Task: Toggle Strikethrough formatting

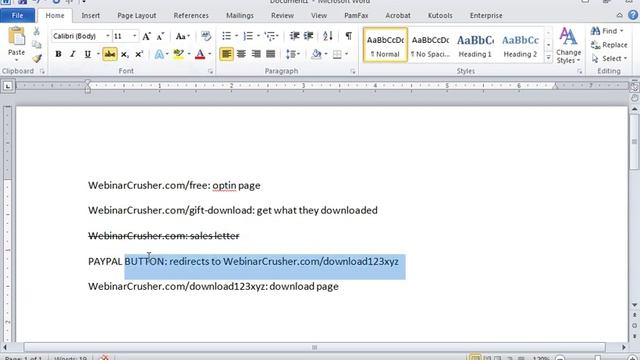Action: pyautogui.click(x=109, y=54)
